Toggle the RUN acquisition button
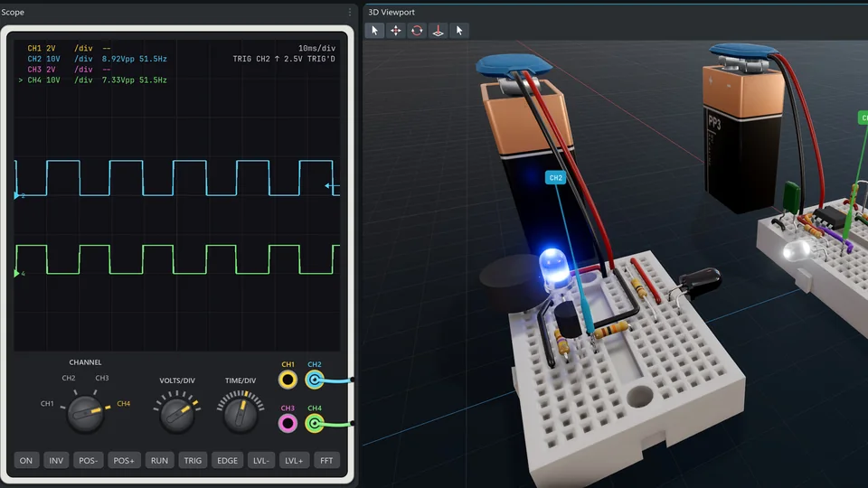 159,460
